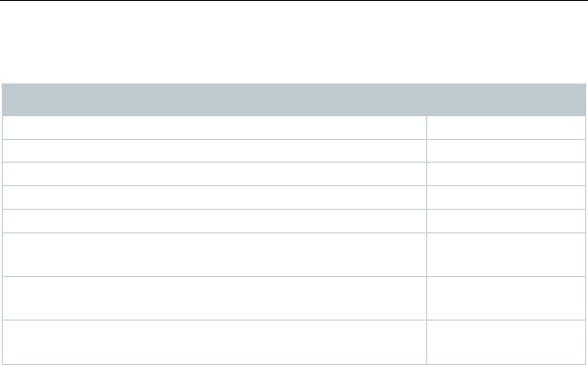Select middle tall row's right cell
The width and height of the screenshot is (588, 365).
(x=506, y=297)
